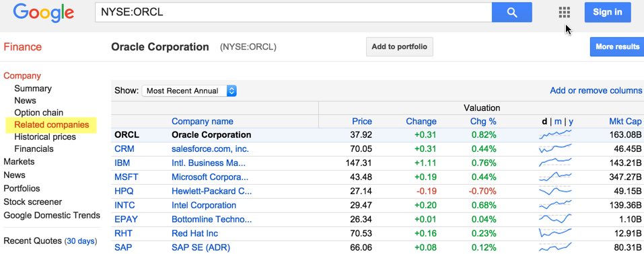
Task: Open Intl. Business Ma... company link
Action: click(209, 163)
